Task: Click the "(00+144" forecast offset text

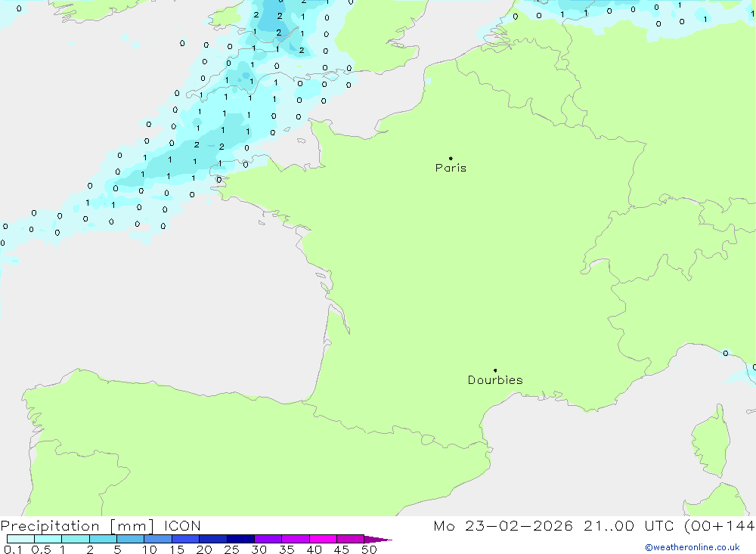Action: click(720, 526)
